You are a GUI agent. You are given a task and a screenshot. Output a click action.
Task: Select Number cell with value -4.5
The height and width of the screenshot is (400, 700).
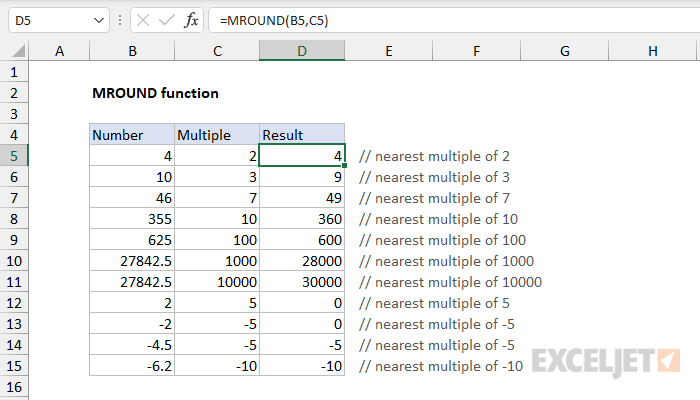pyautogui.click(x=132, y=345)
